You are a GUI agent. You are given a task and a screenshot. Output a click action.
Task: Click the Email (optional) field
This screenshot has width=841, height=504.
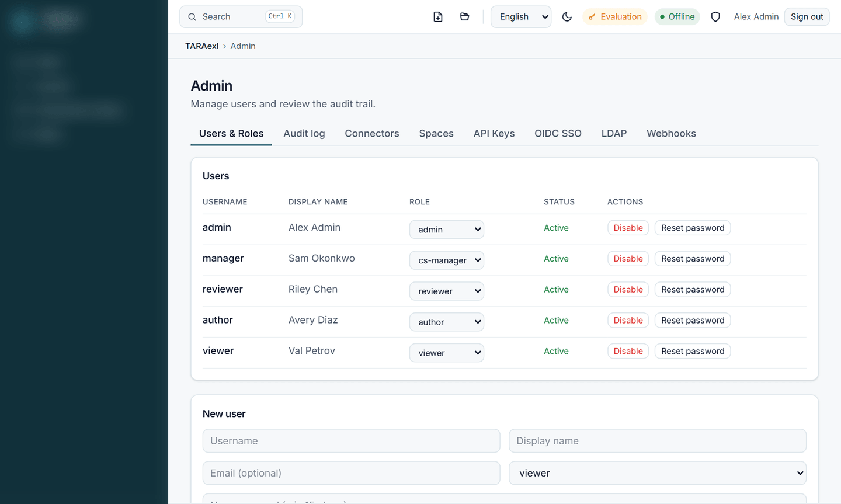click(351, 473)
